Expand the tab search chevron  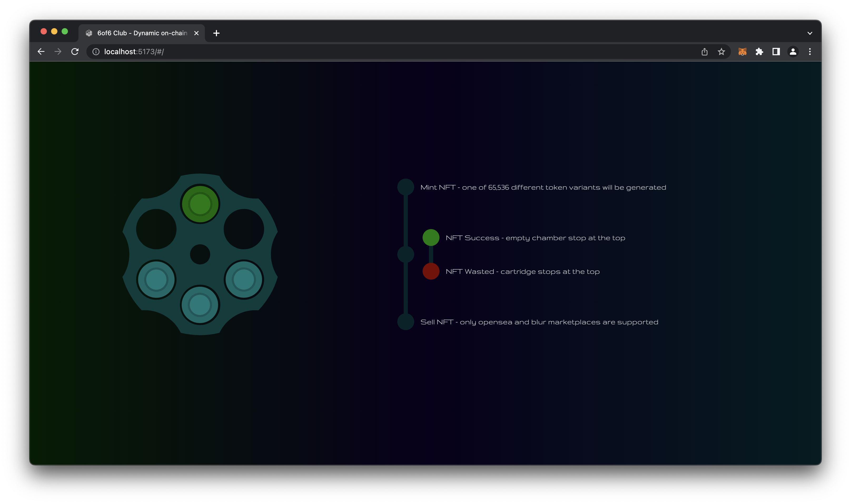click(810, 33)
